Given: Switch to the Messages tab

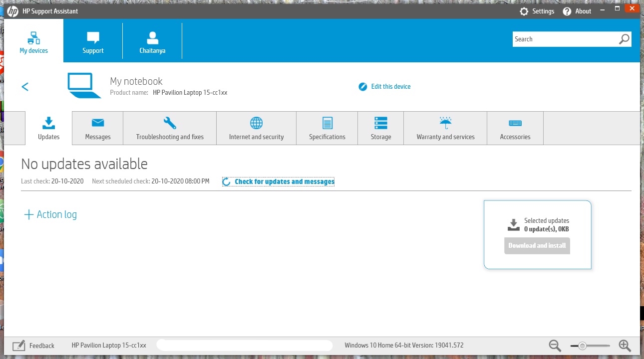Looking at the screenshot, I should pos(98,128).
